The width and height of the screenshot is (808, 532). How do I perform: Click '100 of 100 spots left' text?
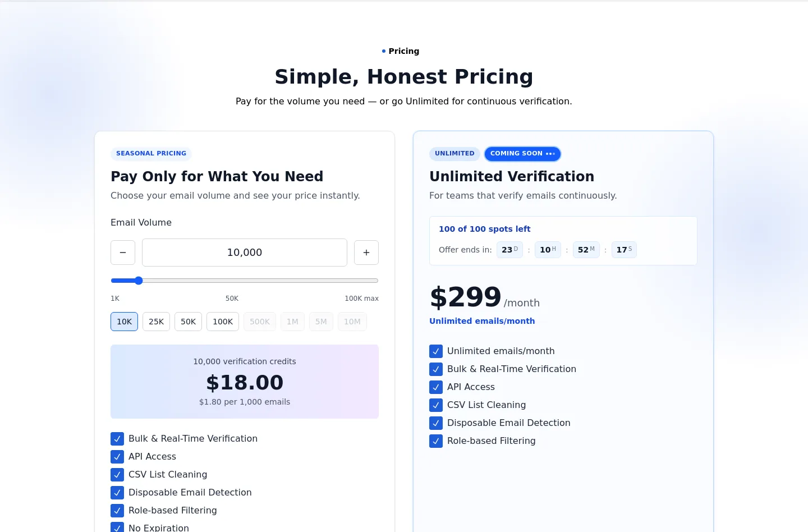484,229
